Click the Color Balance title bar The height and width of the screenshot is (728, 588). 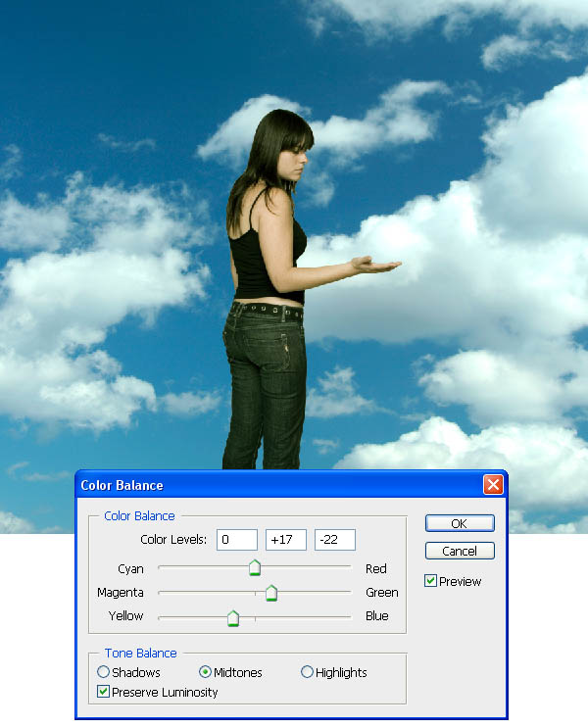coord(274,485)
